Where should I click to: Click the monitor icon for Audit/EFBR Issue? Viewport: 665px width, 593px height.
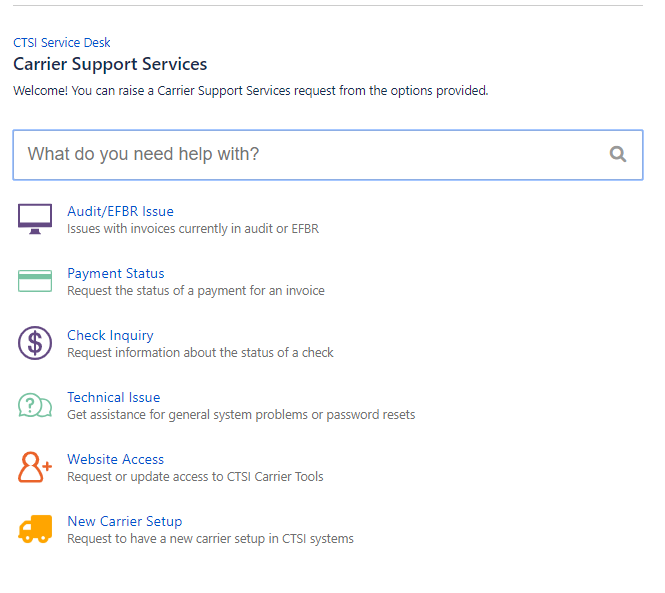(35, 219)
